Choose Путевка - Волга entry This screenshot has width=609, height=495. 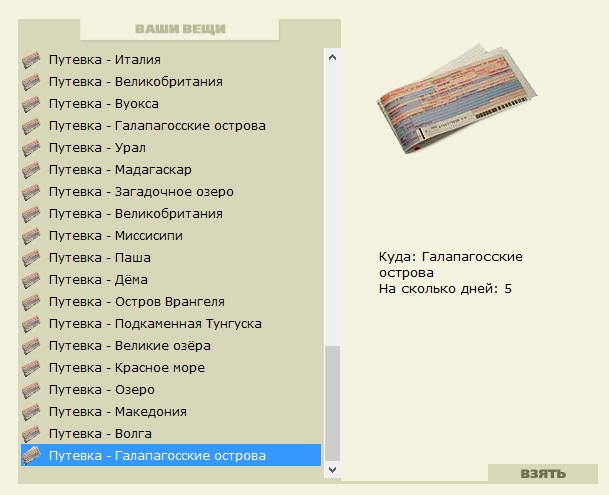pos(171,434)
